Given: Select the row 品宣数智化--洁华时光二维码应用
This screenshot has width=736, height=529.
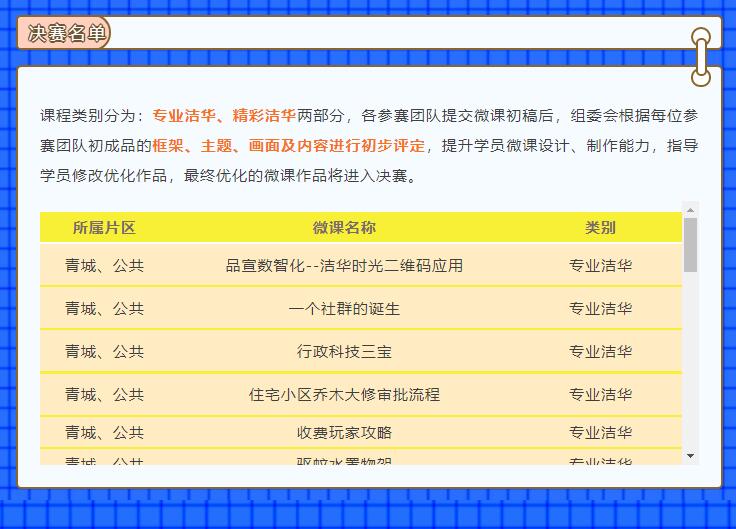Looking at the screenshot, I should 344,266.
